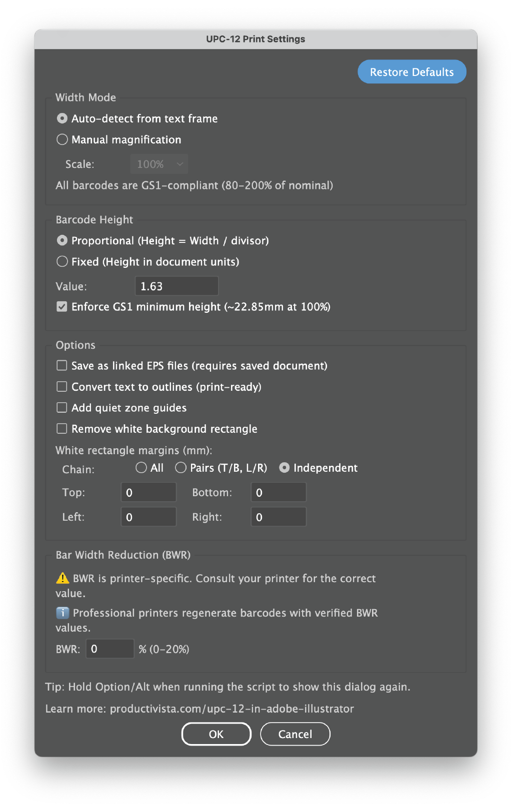Click the 'Options' group heading
The height and width of the screenshot is (812, 512).
pyautogui.click(x=75, y=345)
